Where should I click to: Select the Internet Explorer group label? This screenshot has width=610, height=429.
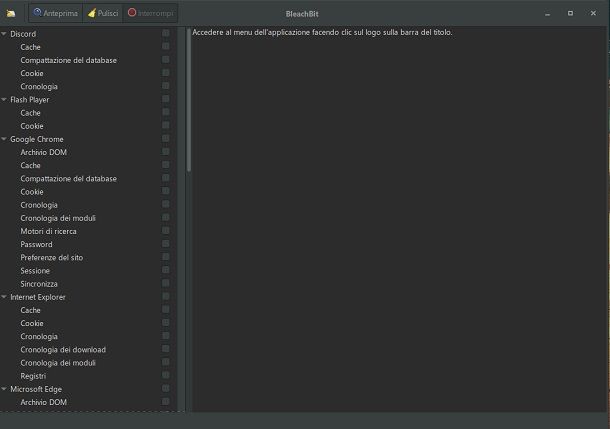(x=38, y=297)
